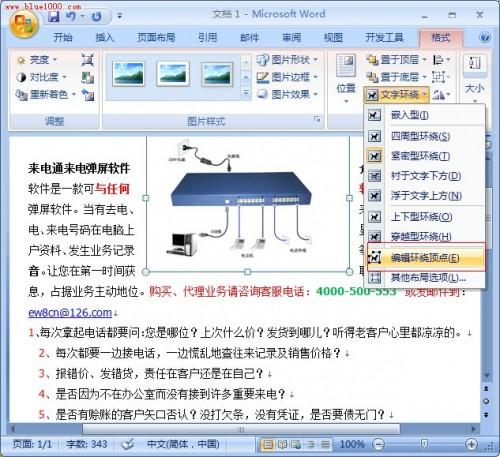Open the 对比度 contrast dropdown
500x457 pixels.
[41, 77]
